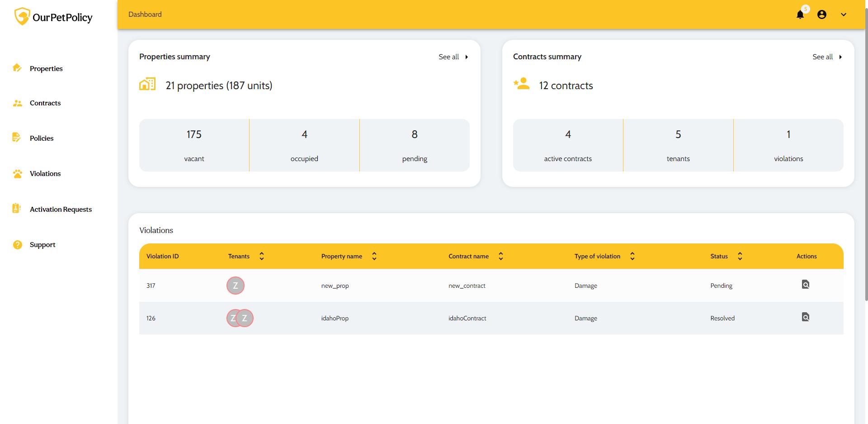Click the notification bell icon
This screenshot has height=424, width=868.
tap(800, 15)
